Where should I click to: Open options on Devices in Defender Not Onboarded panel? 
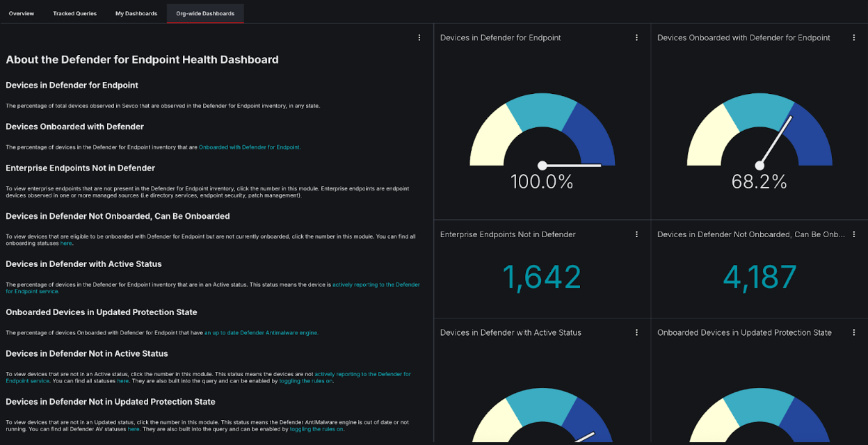[x=854, y=234]
